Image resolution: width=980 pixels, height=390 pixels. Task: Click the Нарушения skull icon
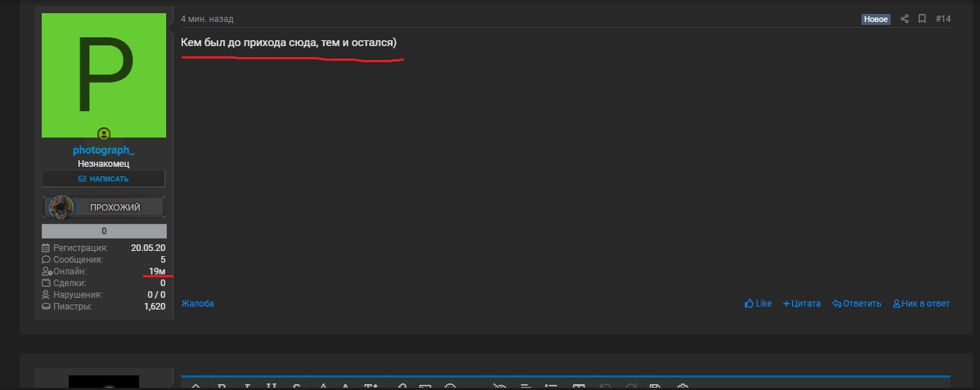coord(46,295)
